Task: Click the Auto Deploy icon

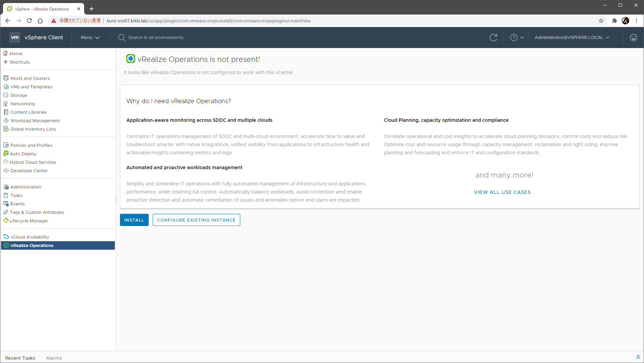Action: [6, 154]
